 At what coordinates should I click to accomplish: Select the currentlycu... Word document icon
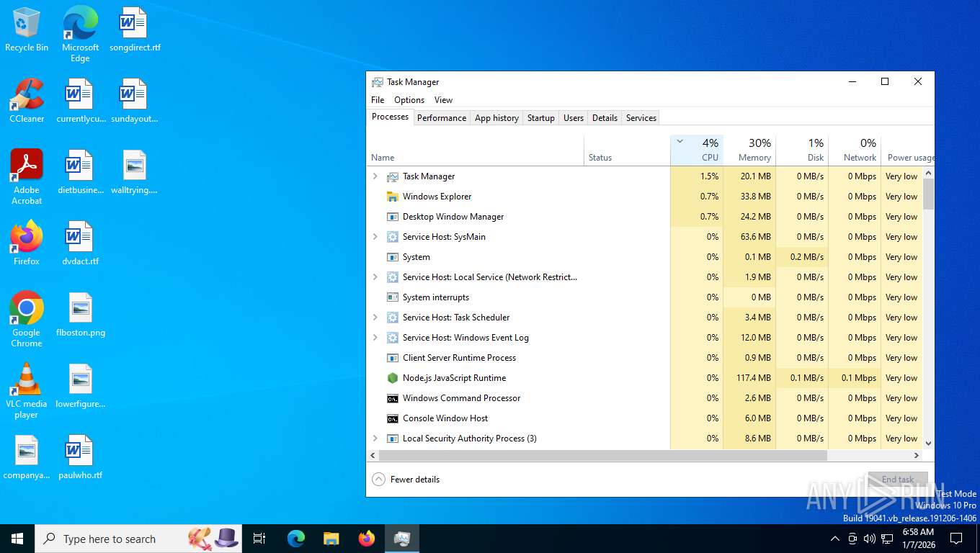tap(81, 101)
